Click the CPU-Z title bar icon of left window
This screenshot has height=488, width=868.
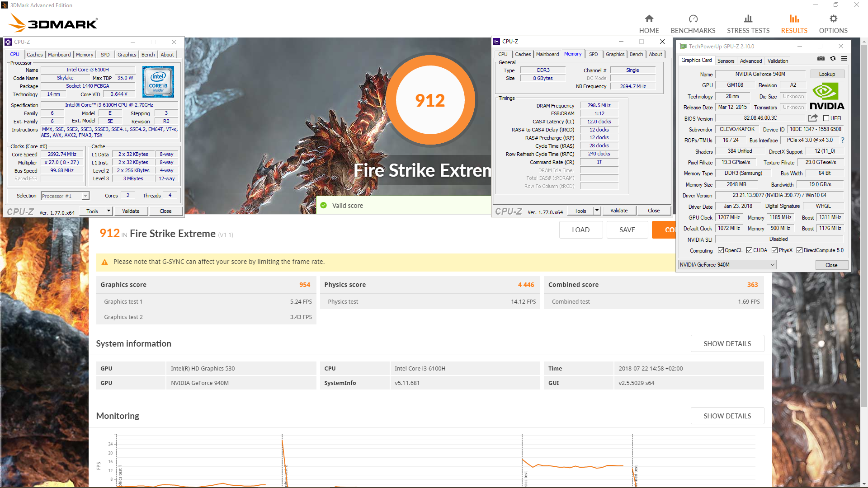tap(8, 42)
